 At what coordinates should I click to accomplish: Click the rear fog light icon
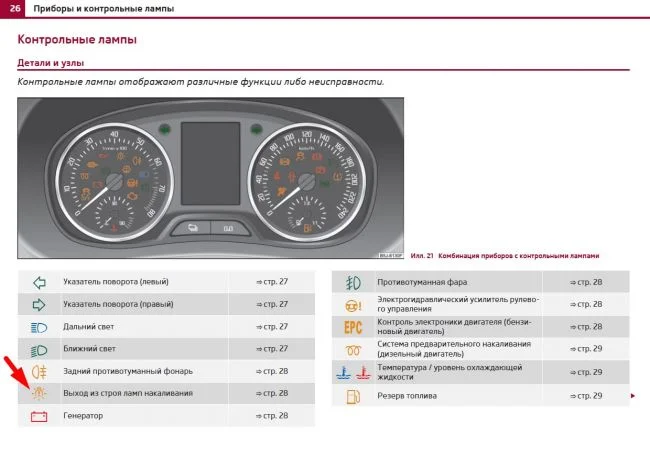coord(39,371)
